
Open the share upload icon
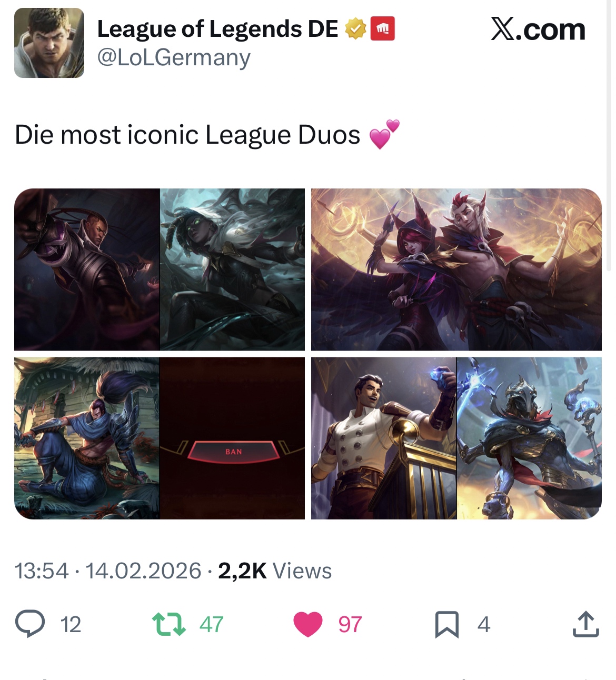[x=585, y=624]
